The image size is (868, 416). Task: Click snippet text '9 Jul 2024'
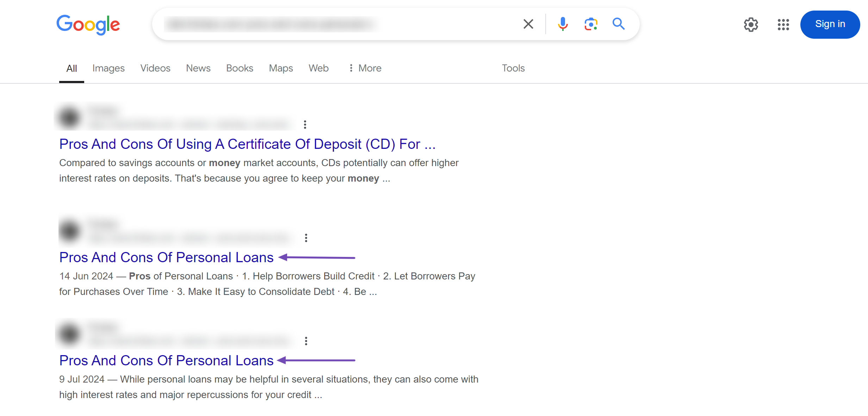(82, 379)
